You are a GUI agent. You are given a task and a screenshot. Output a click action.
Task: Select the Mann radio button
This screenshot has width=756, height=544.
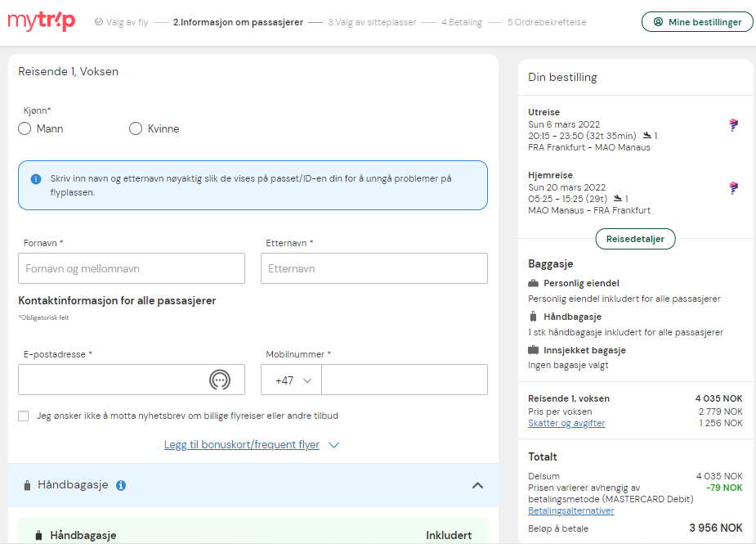[x=25, y=129]
